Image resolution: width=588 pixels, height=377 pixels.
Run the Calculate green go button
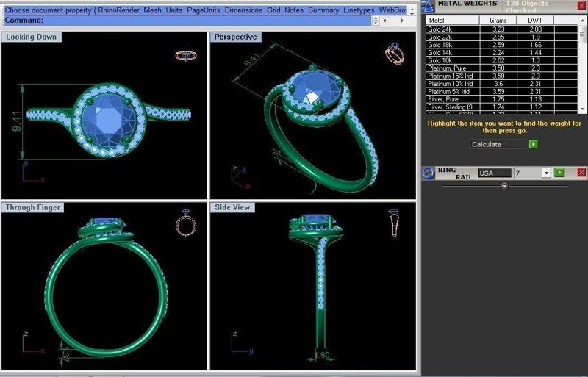tap(534, 144)
